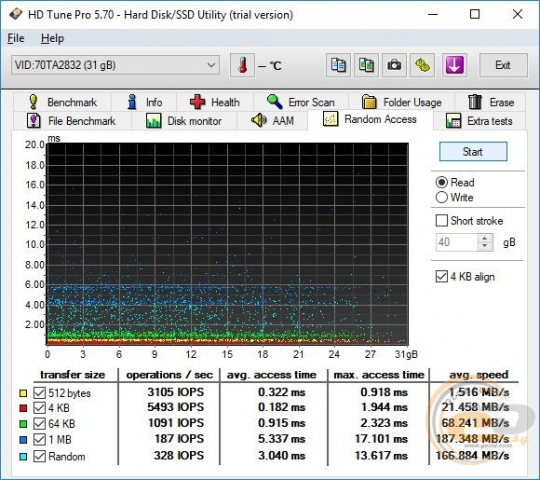Click the yellow 512 bytes color swatch
This screenshot has height=480, width=540.
click(23, 393)
